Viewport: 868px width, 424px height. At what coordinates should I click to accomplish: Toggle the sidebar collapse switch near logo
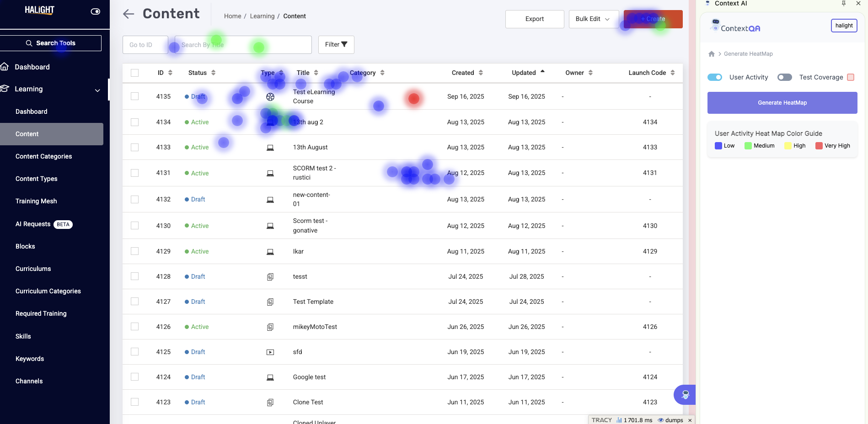(x=95, y=11)
